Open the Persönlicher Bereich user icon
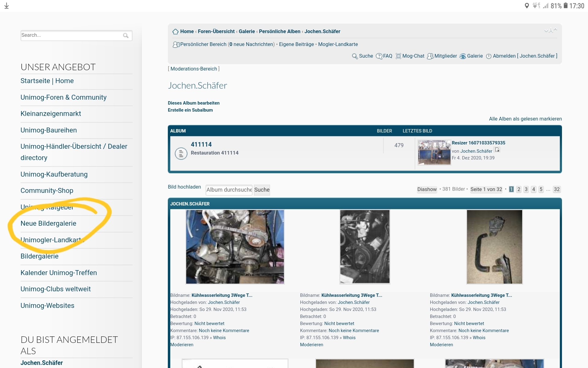 coord(176,45)
